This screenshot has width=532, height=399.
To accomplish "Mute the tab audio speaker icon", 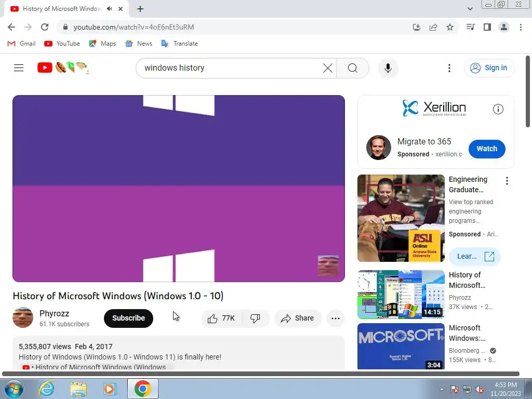I will (x=109, y=9).
